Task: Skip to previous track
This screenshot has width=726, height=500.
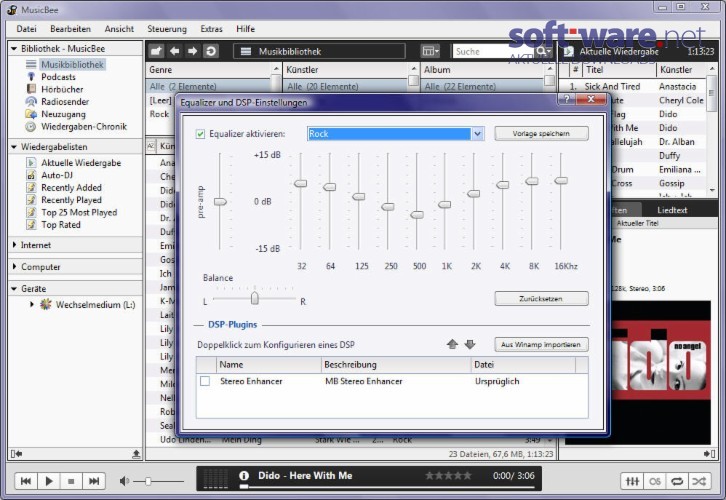Action: tap(26, 481)
